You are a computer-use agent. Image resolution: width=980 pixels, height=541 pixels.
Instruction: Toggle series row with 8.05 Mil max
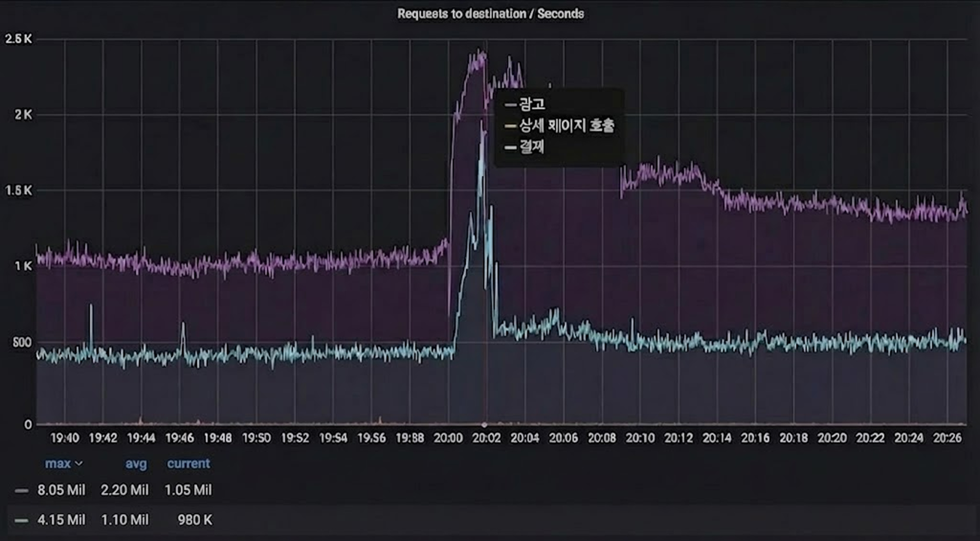pyautogui.click(x=61, y=490)
